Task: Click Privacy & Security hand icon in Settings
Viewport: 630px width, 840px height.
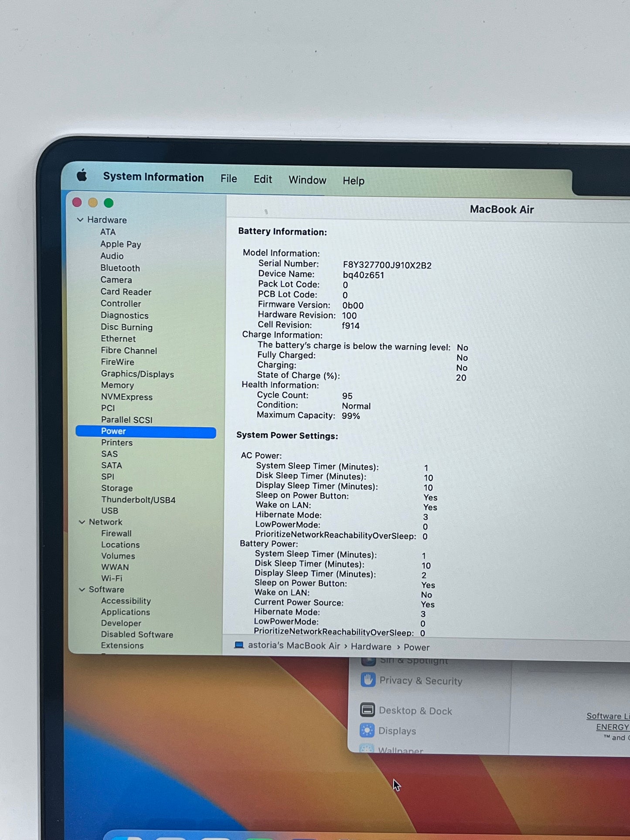Action: pos(368,680)
